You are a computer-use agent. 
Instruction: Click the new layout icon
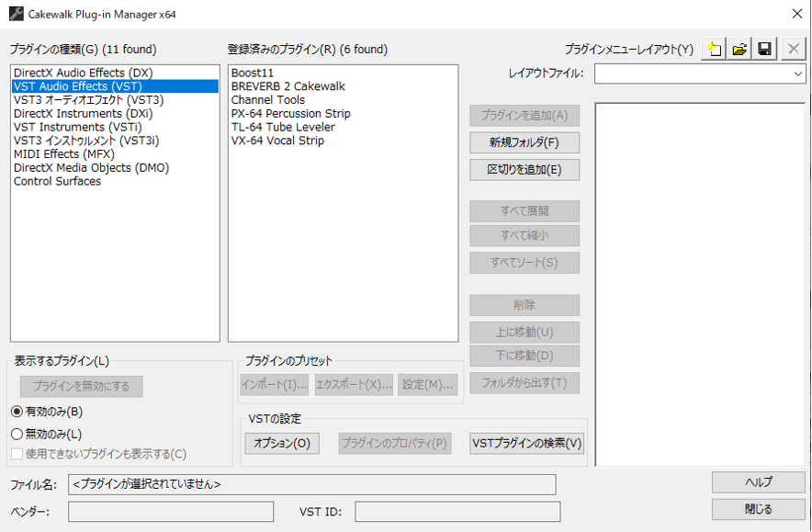coord(714,50)
